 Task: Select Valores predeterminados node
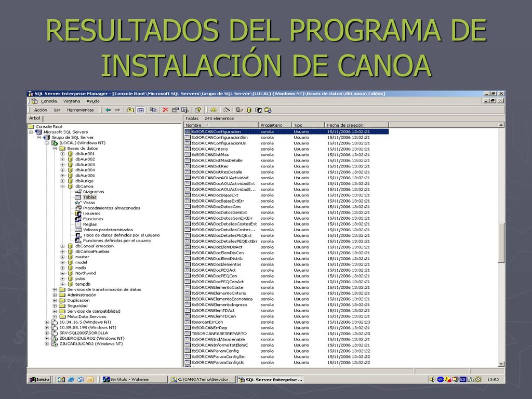(x=108, y=230)
